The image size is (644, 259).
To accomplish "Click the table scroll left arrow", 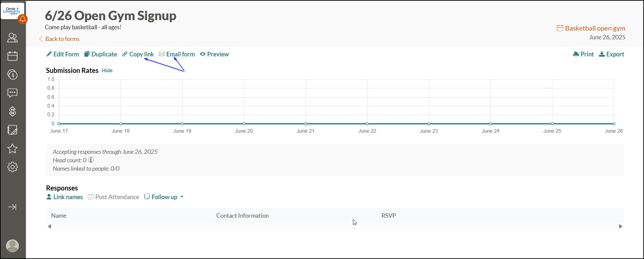I will click(50, 226).
